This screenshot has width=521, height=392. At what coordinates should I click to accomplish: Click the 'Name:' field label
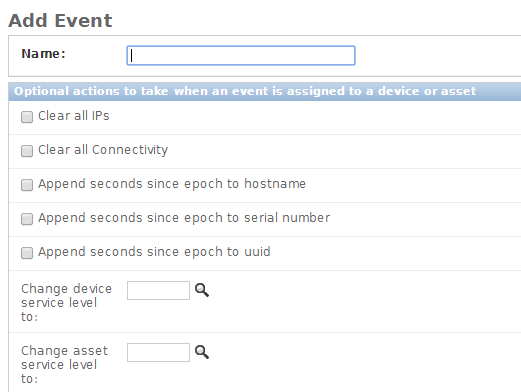pyautogui.click(x=43, y=54)
